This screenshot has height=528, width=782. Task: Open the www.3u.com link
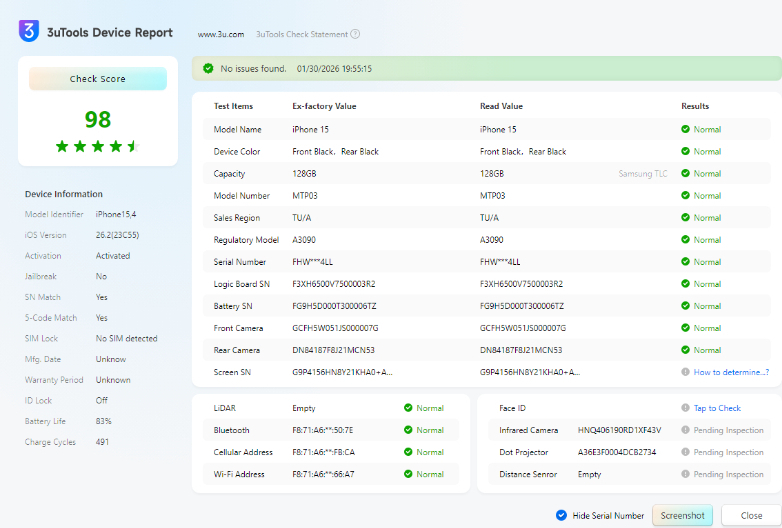221,34
